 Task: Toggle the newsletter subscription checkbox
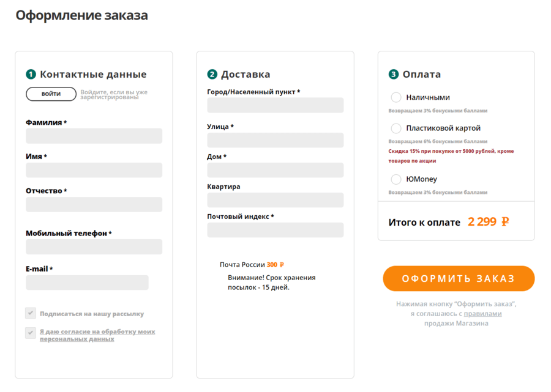click(31, 313)
